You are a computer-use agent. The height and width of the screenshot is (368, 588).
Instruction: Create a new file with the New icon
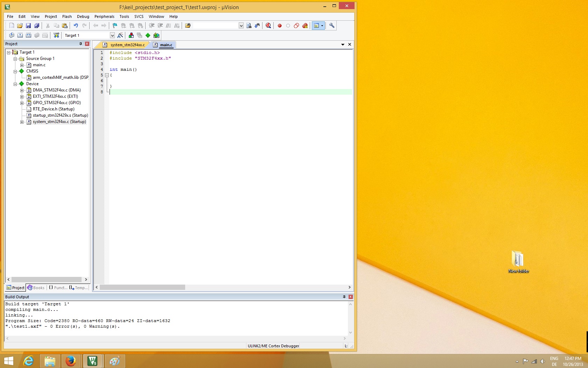point(12,26)
